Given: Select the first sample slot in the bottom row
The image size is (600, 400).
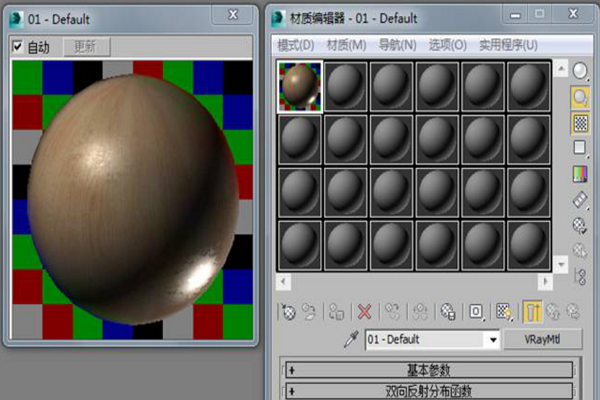Looking at the screenshot, I should [300, 245].
